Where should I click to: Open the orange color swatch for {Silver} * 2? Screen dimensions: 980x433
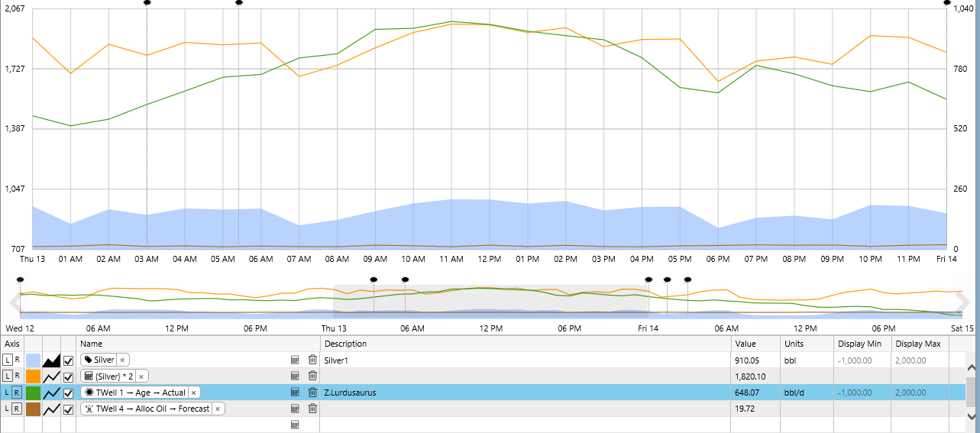pos(34,376)
